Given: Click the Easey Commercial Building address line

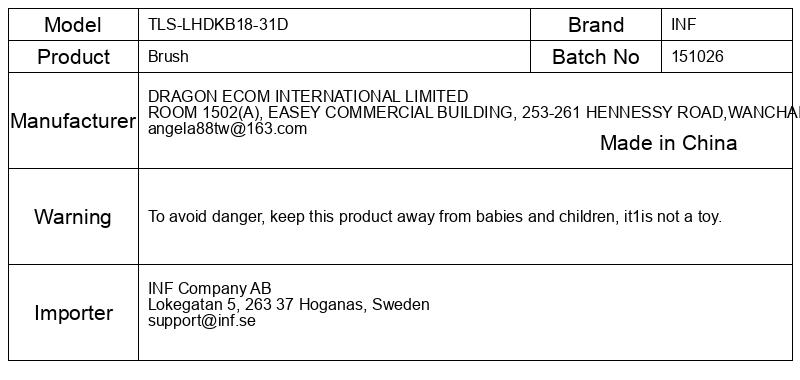Looking at the screenshot, I should [473, 112].
